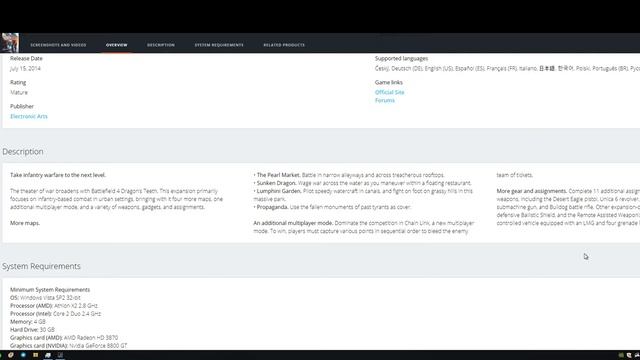Open the Related Products tab
Screen dimensions: 640x360
point(284,45)
